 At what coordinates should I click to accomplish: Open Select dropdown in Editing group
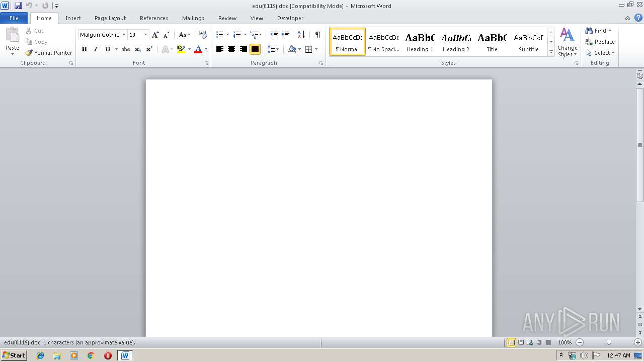600,53
